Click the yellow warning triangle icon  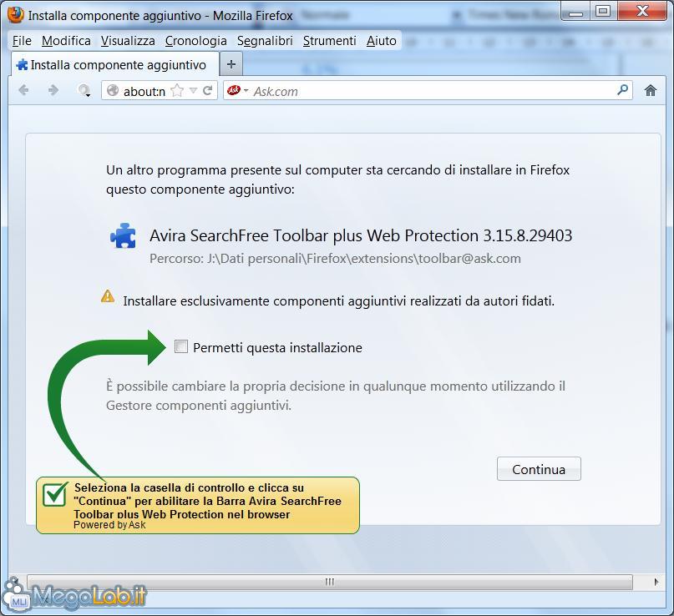108,296
